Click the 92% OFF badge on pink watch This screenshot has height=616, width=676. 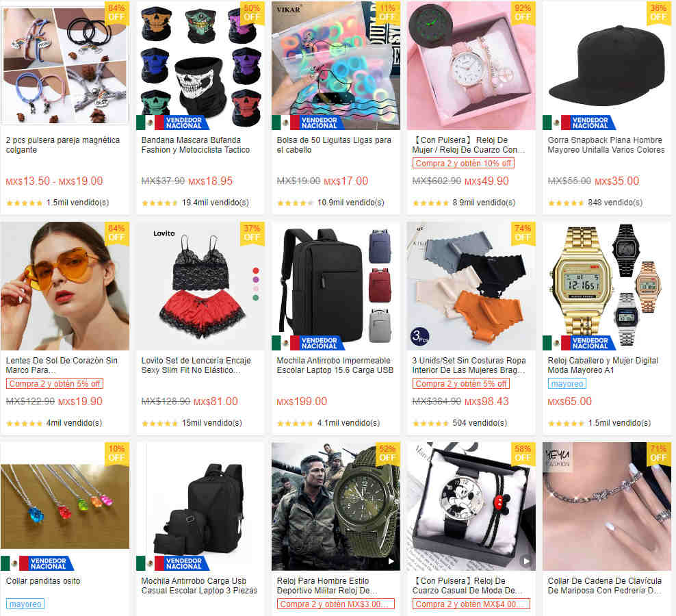[x=523, y=12]
